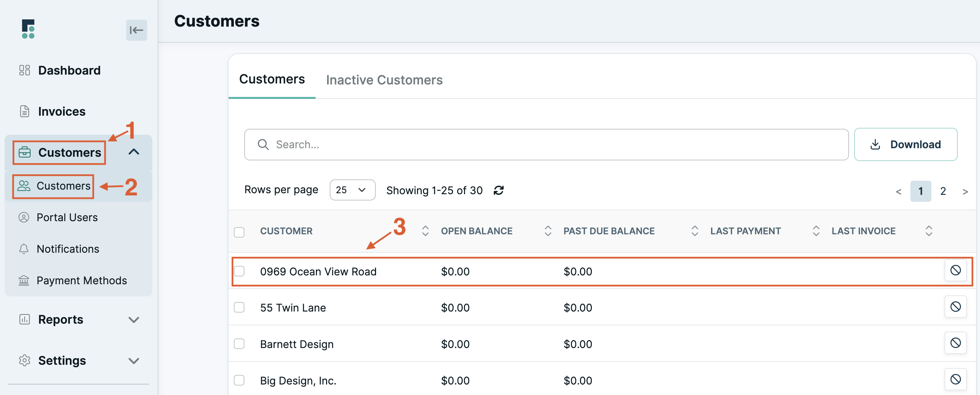
Task: Go to page 2 of customers
Action: (943, 191)
